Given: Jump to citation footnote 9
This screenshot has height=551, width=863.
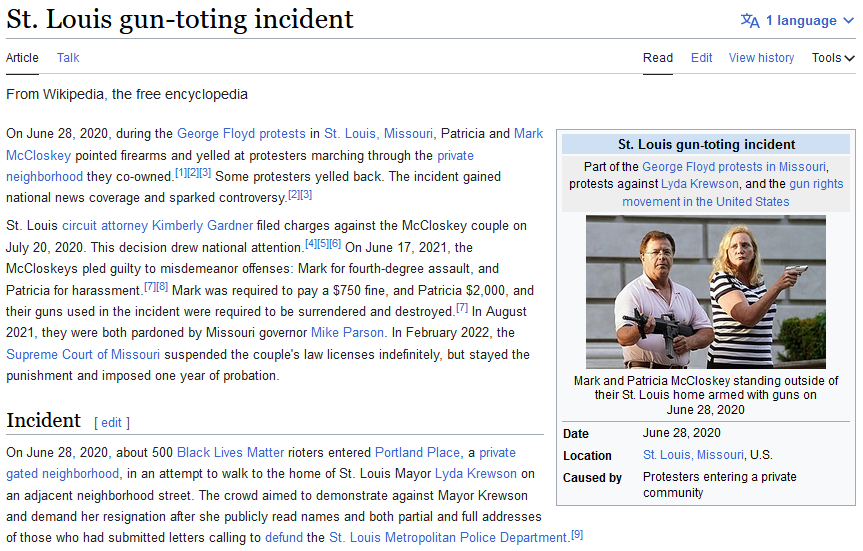Looking at the screenshot, I should [x=577, y=535].
